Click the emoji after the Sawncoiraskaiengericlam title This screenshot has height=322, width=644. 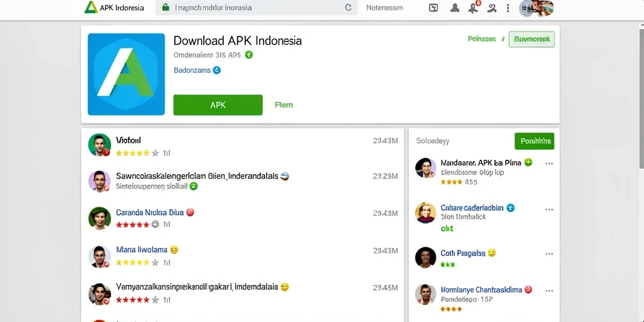(284, 176)
